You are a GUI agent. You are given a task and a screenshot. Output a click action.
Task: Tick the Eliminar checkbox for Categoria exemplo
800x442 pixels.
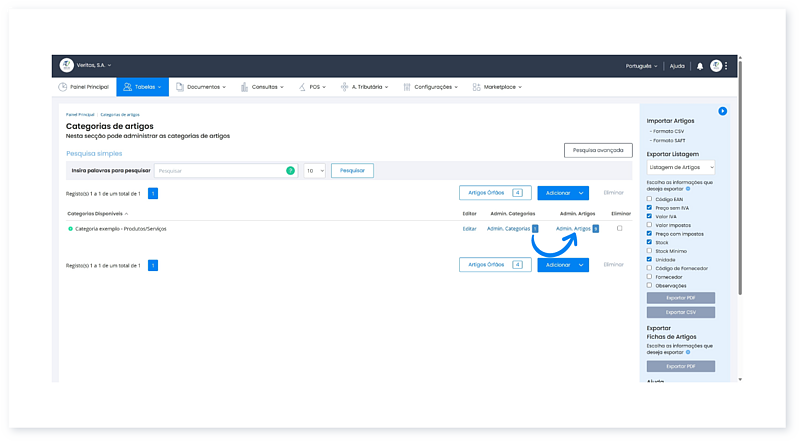click(620, 228)
